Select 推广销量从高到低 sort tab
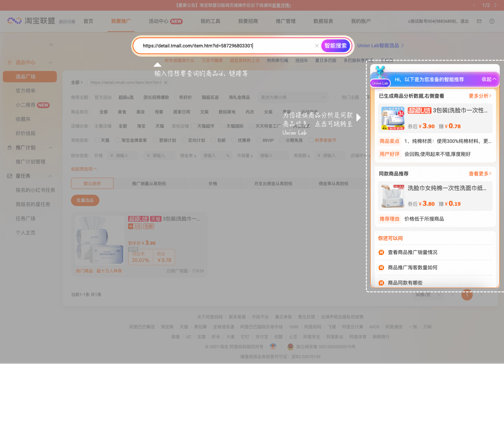Screen dimensions: 504x427 (x=149, y=184)
